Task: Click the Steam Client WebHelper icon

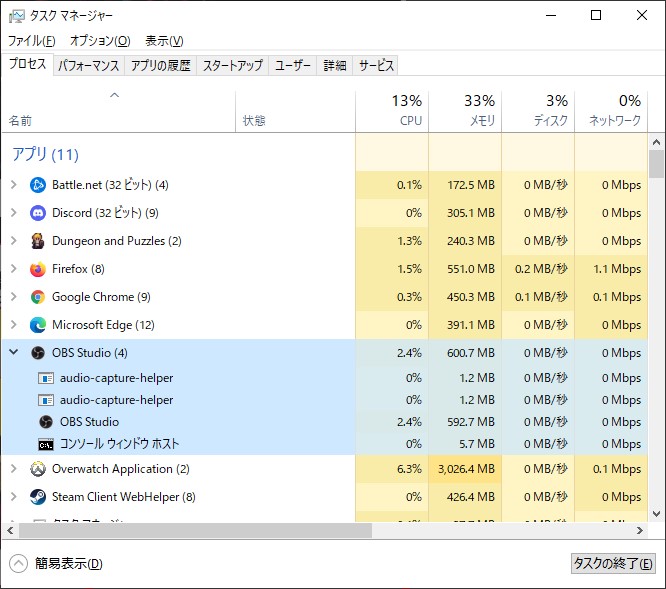Action: click(x=38, y=497)
